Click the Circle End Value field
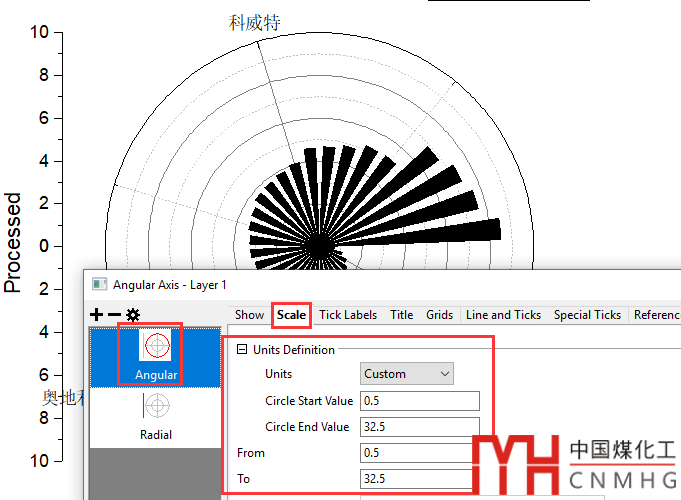The image size is (681, 500). 419,427
